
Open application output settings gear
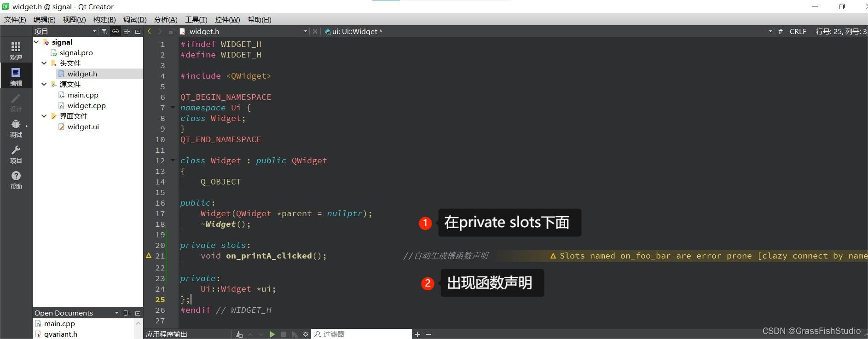(306, 334)
